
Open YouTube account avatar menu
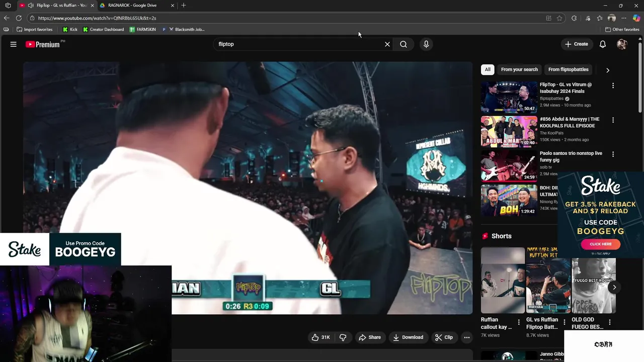(x=622, y=44)
